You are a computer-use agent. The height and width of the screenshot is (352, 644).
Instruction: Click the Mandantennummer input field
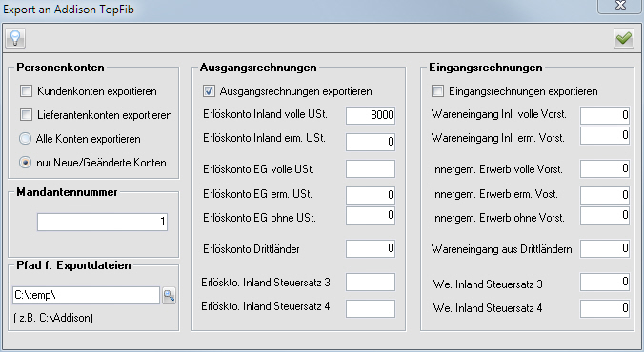pyautogui.click(x=102, y=222)
